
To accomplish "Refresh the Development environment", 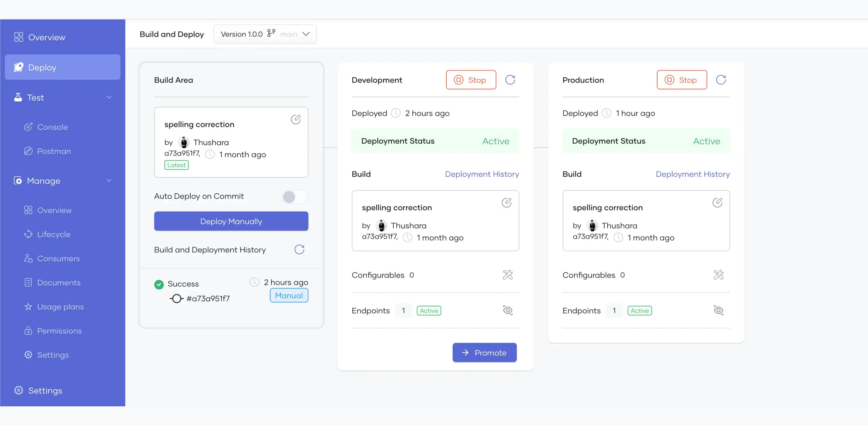I will [510, 80].
